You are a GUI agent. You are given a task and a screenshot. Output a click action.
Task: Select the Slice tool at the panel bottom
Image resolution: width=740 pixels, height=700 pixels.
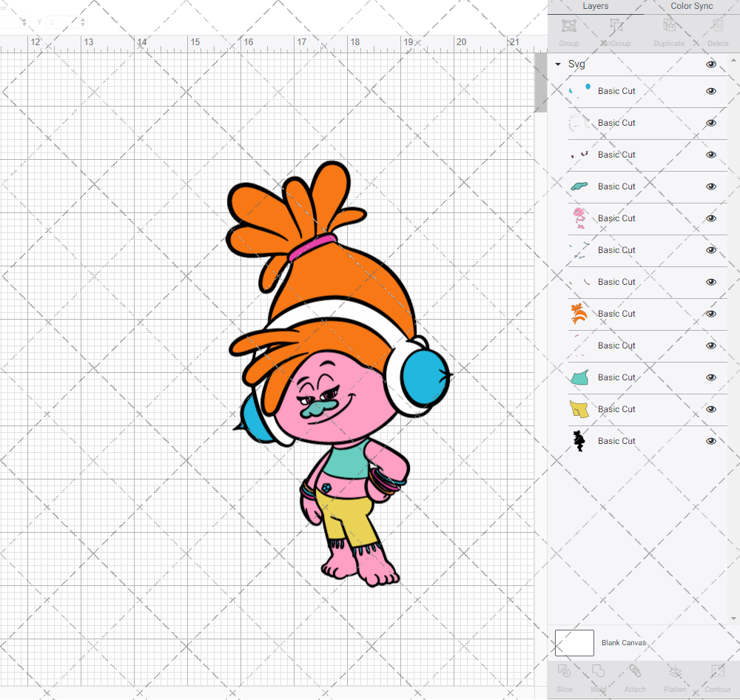[x=564, y=671]
